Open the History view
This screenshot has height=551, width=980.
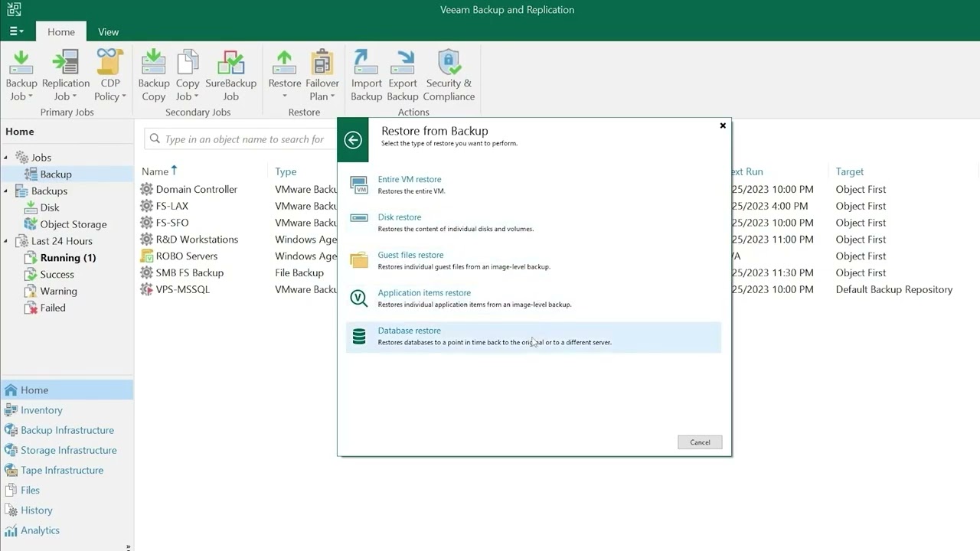(x=37, y=510)
